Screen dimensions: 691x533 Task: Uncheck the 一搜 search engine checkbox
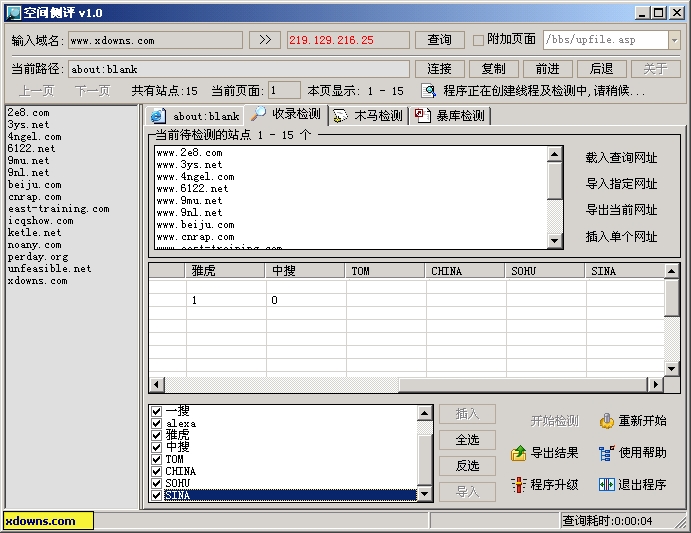(x=156, y=411)
